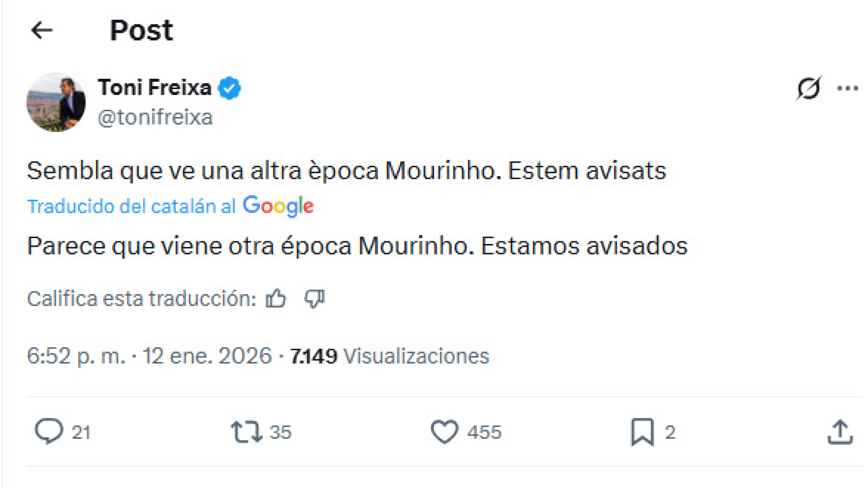Open the three-dot more options menu
The image size is (868, 488).
point(847,88)
